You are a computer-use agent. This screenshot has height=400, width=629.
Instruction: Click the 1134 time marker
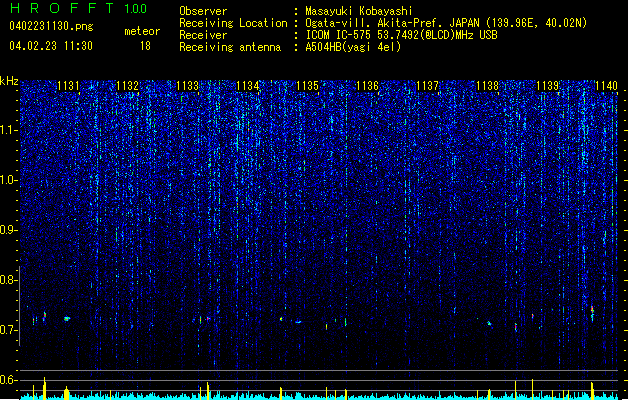tap(248, 86)
